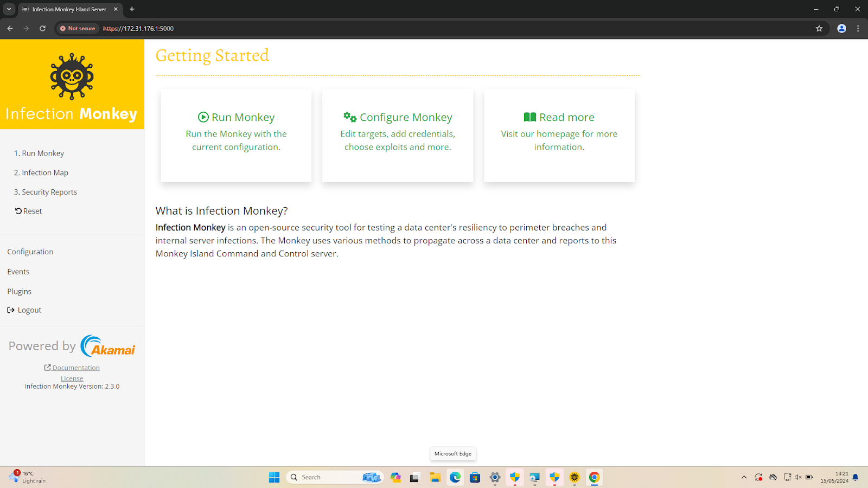The image size is (868, 488).
Task: Open Events in the sidebar
Action: [x=18, y=272]
